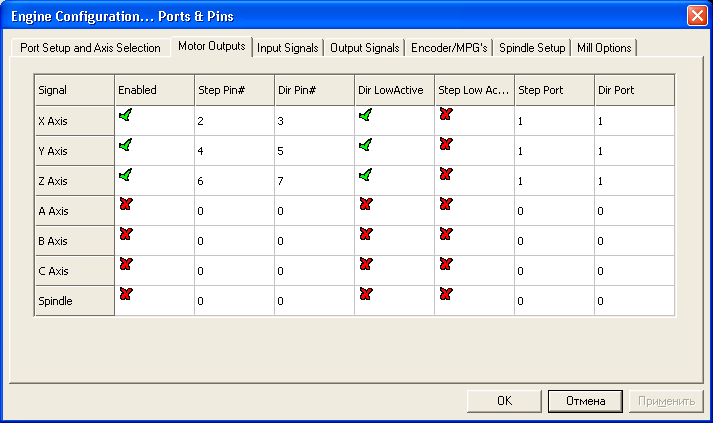The image size is (715, 426).
Task: Toggle the Y Axis Enabled green checkmark
Action: 125,145
